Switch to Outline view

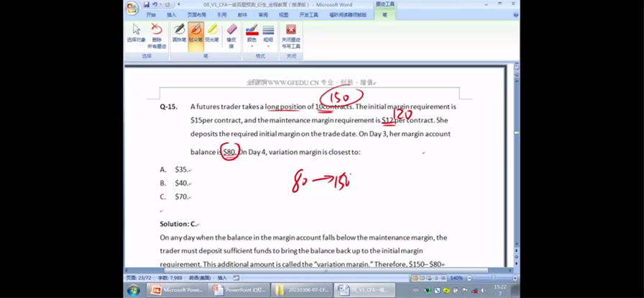[x=436, y=278]
